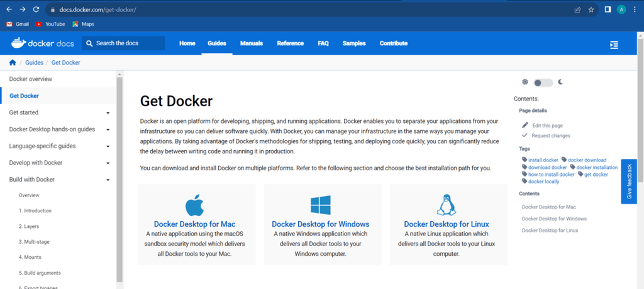
Task: Click the home icon in breadcrumb
Action: point(13,62)
